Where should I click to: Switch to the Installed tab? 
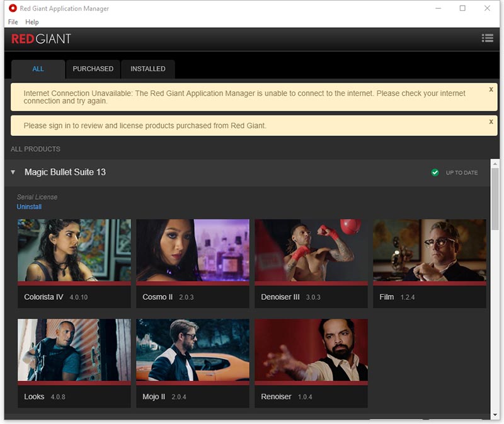tap(147, 69)
